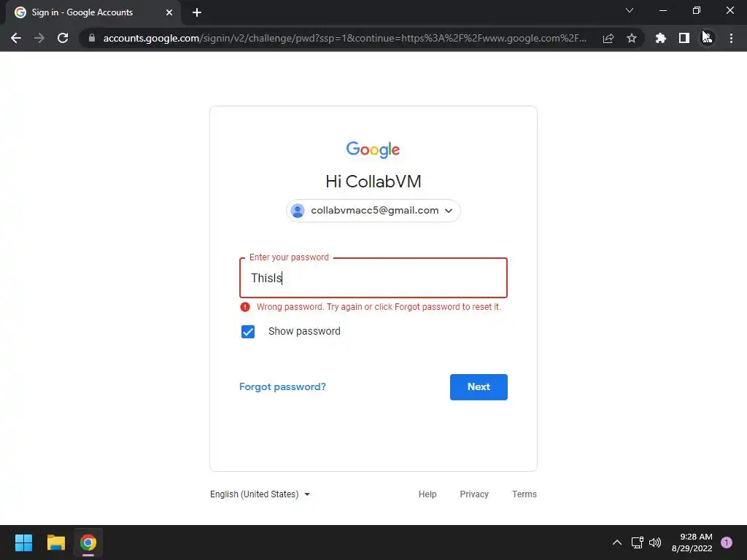Close the Sign in - Google Accounts tab
The image size is (747, 560).
(x=169, y=12)
